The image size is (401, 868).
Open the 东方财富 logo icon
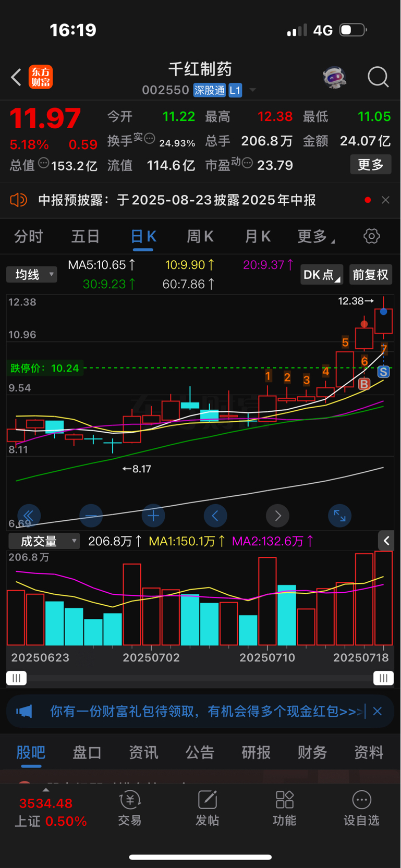41,77
